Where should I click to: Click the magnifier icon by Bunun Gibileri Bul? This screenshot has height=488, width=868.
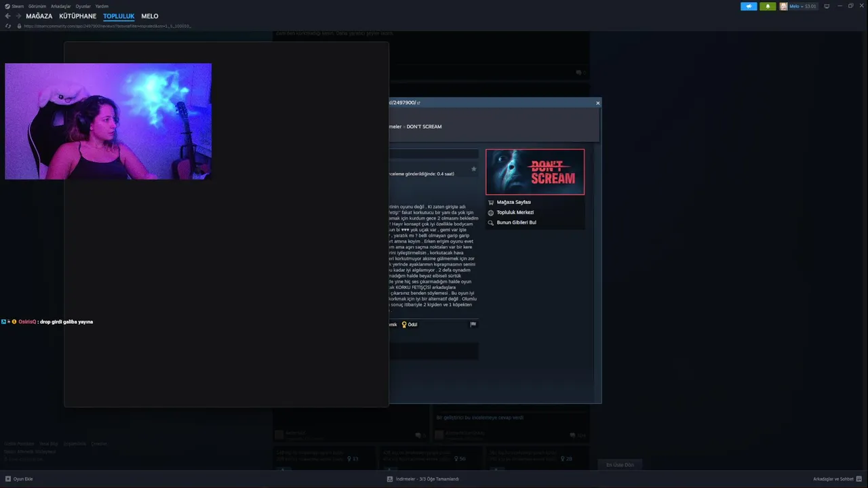pyautogui.click(x=491, y=222)
